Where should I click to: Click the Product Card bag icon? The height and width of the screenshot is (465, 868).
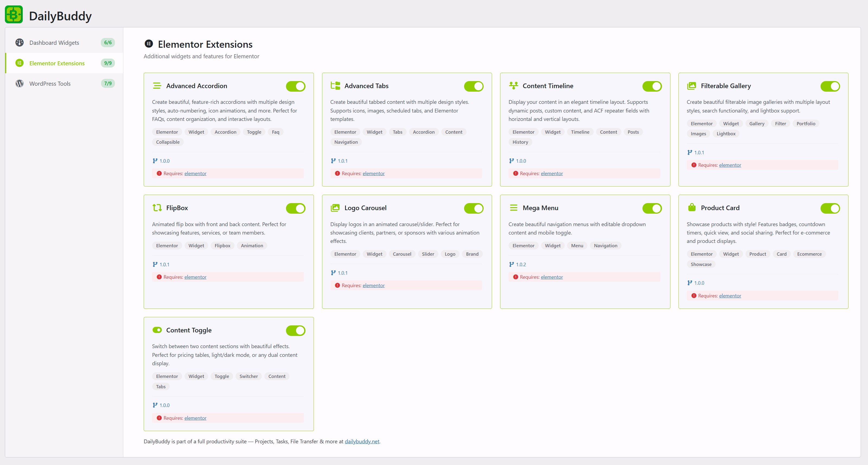click(692, 208)
